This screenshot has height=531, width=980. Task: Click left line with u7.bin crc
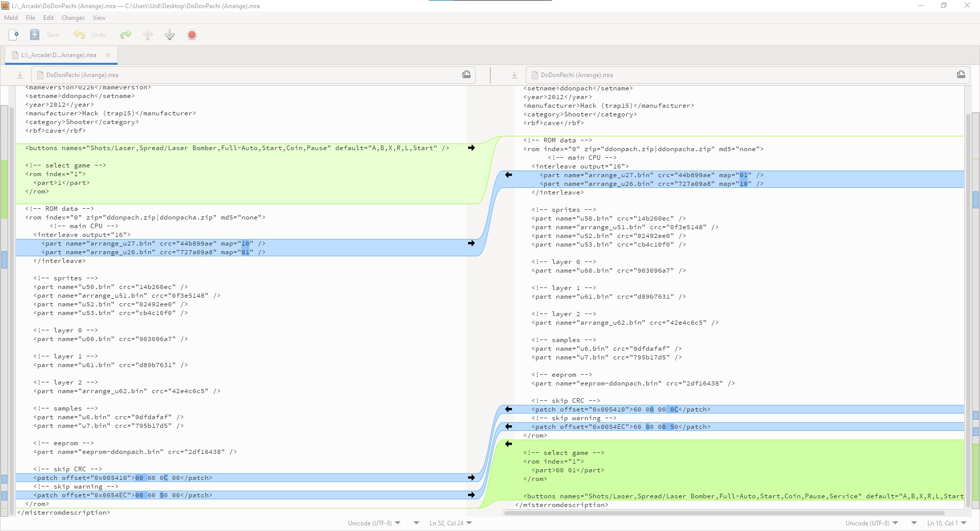point(109,425)
